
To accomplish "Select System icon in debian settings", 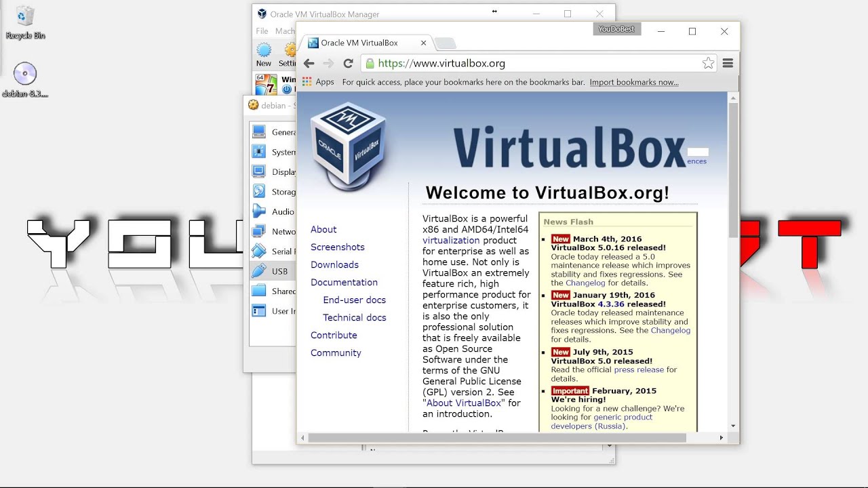I will 258,151.
